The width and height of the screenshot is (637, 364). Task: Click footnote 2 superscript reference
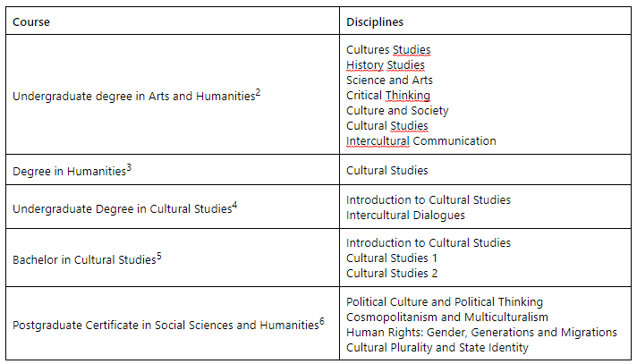coord(258,92)
